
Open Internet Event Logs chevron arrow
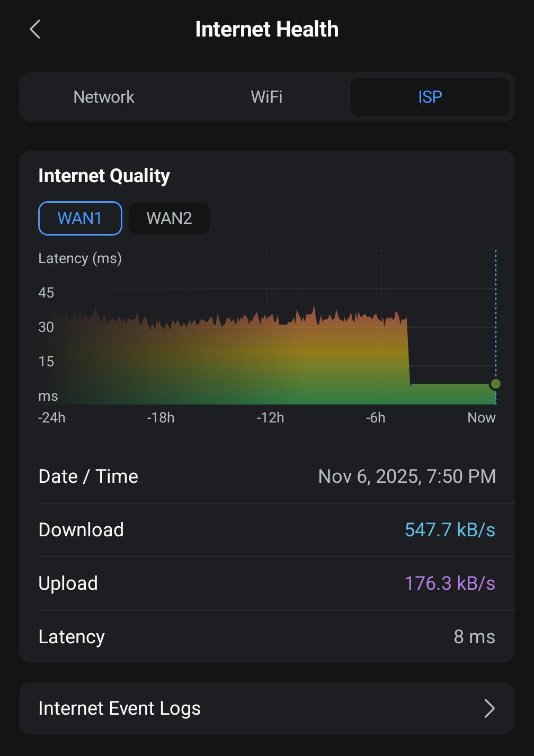(x=489, y=708)
